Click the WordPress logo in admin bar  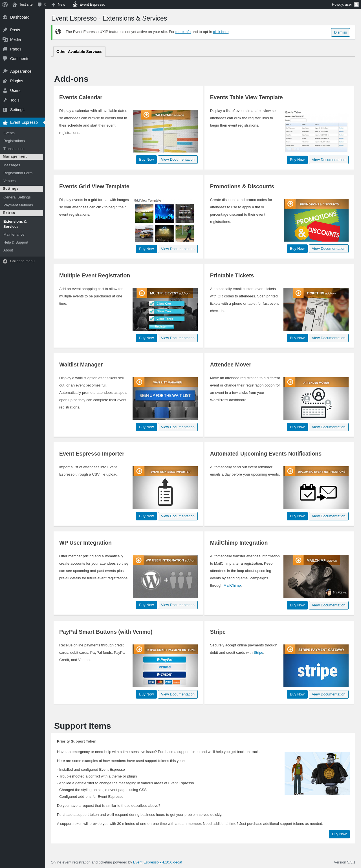click(x=5, y=5)
